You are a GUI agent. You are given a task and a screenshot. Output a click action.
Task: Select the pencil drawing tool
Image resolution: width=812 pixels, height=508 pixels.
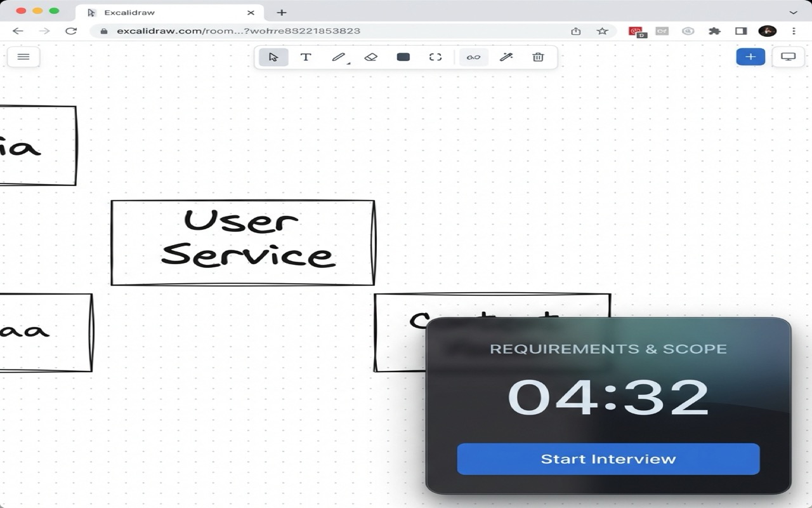[x=337, y=57]
